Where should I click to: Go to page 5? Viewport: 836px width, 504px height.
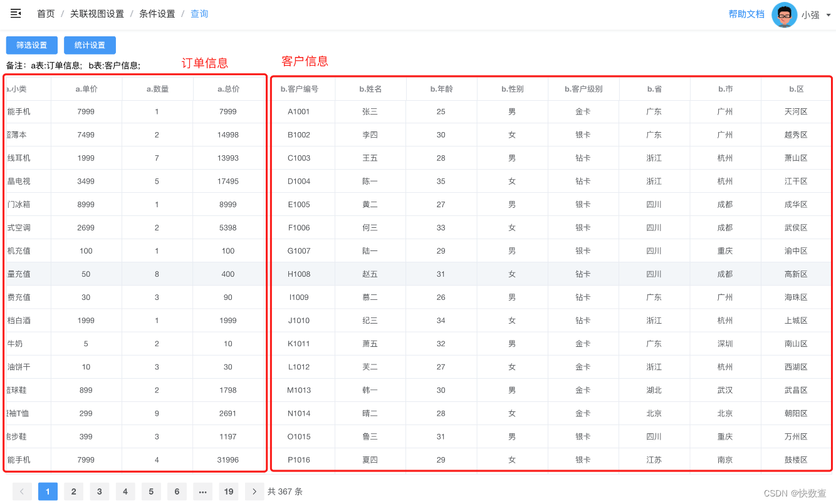point(150,491)
